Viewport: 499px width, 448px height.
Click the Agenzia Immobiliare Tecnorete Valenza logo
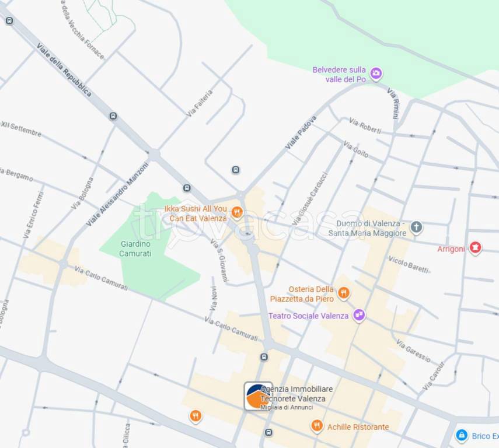(x=258, y=396)
